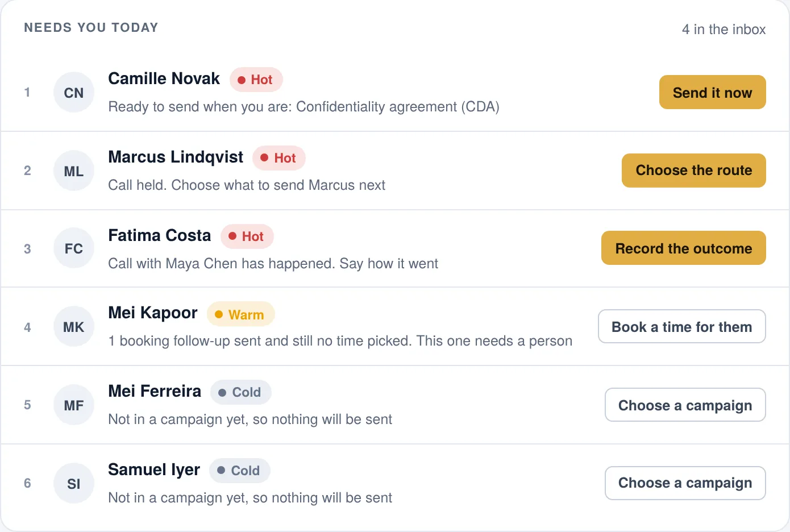The width and height of the screenshot is (790, 532).
Task: Click the Hot badge beside Camille Novak
Action: (256, 80)
